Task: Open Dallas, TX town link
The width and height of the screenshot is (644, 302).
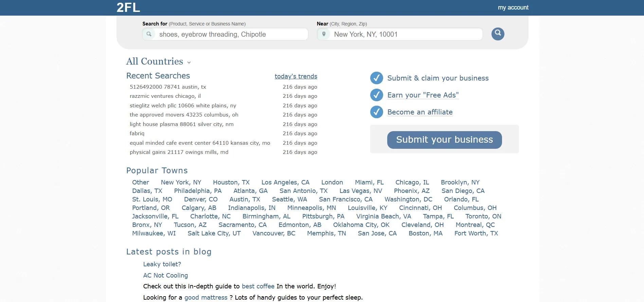Action: click(x=147, y=191)
